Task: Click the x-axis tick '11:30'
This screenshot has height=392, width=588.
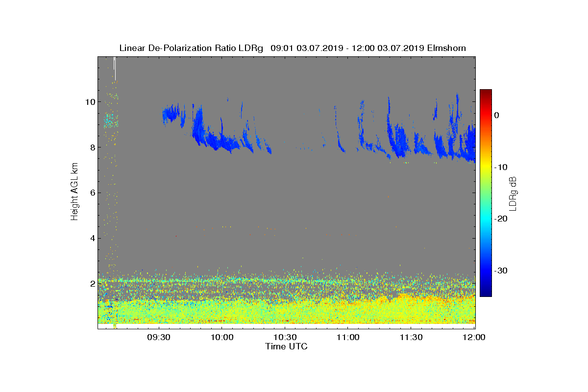Action: (411, 338)
